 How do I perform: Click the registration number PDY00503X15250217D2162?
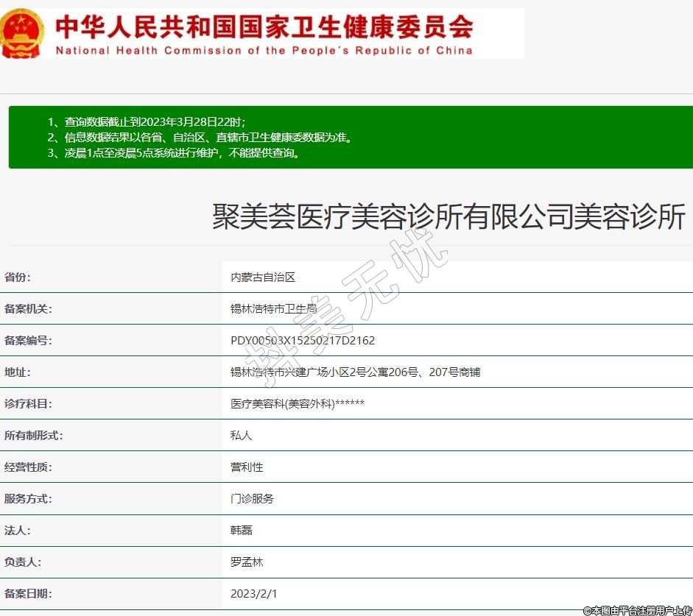click(303, 341)
